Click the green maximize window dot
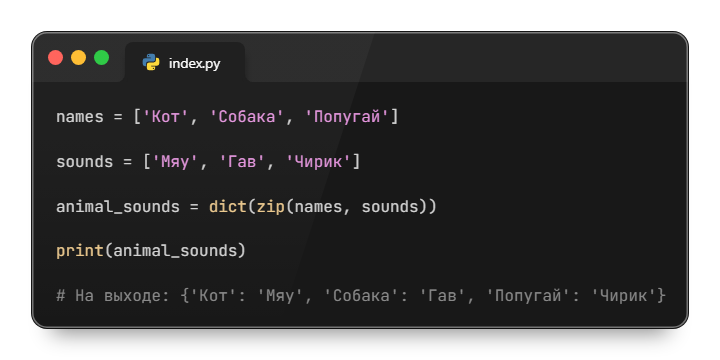The height and width of the screenshot is (360, 720). (x=101, y=58)
